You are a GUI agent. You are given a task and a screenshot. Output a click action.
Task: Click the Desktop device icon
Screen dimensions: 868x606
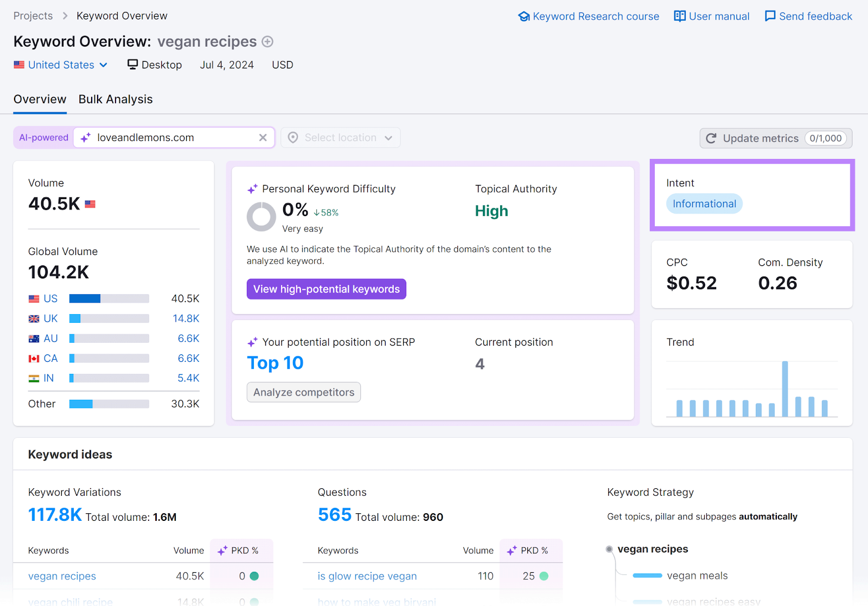click(132, 65)
